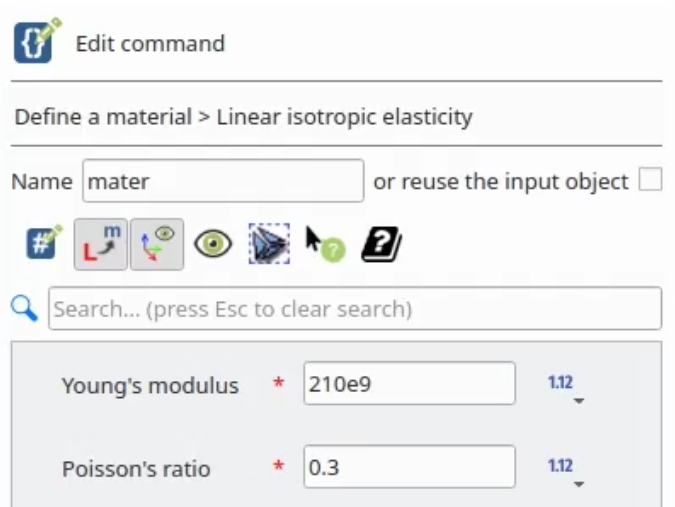The image size is (675, 507).
Task: Click Define a material breadcrumb text
Action: pyautogui.click(x=103, y=117)
